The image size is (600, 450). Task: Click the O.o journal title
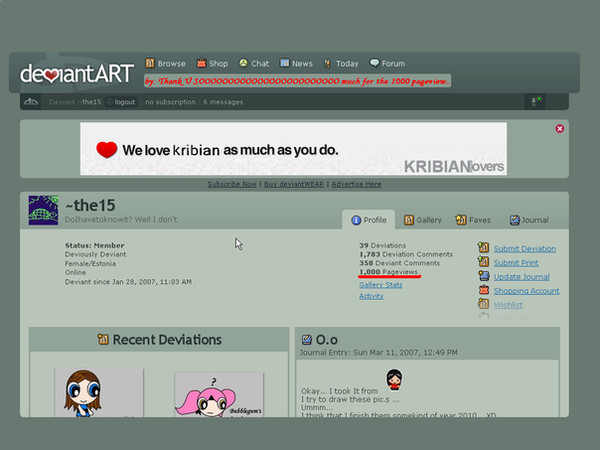point(327,340)
